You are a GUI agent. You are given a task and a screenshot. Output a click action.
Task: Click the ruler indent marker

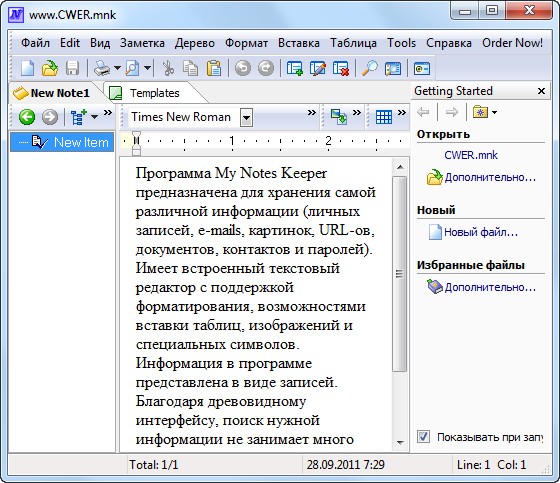pyautogui.click(x=136, y=142)
